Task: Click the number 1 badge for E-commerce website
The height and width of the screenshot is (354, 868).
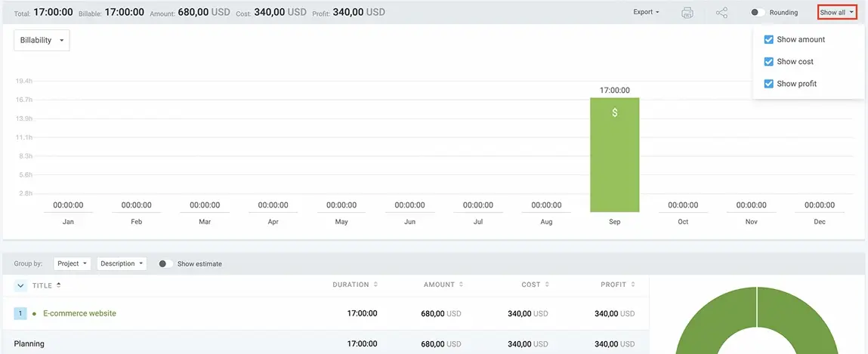Action: pyautogui.click(x=20, y=314)
